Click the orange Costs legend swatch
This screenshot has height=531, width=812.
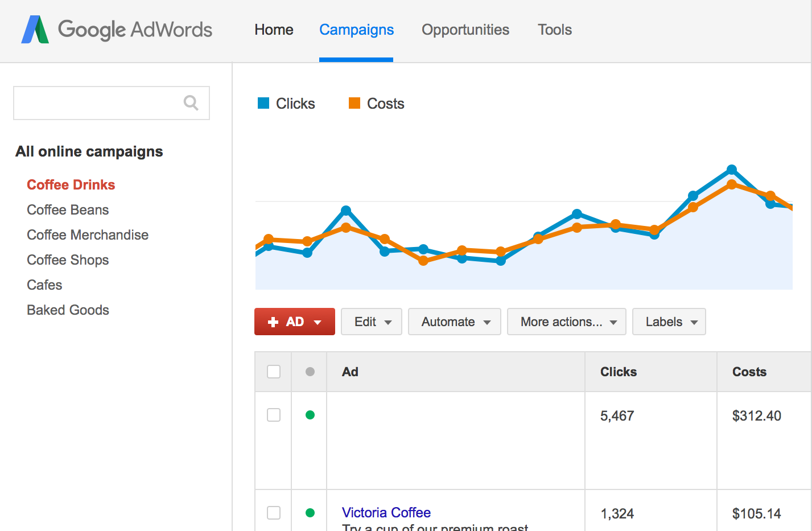click(355, 103)
